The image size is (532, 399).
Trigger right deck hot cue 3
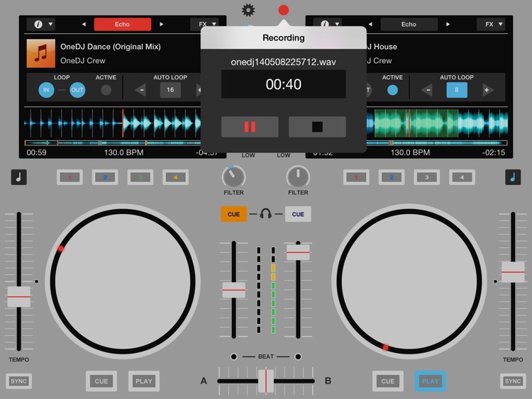coord(427,177)
